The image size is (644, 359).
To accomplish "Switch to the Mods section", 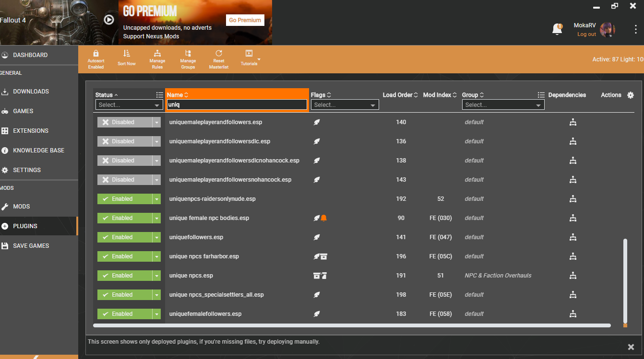I will pyautogui.click(x=39, y=207).
